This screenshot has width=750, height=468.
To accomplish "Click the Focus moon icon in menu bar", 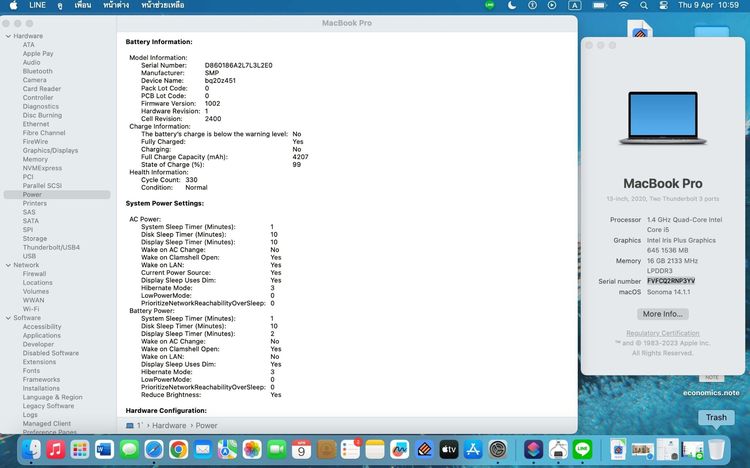I will pos(512,5).
